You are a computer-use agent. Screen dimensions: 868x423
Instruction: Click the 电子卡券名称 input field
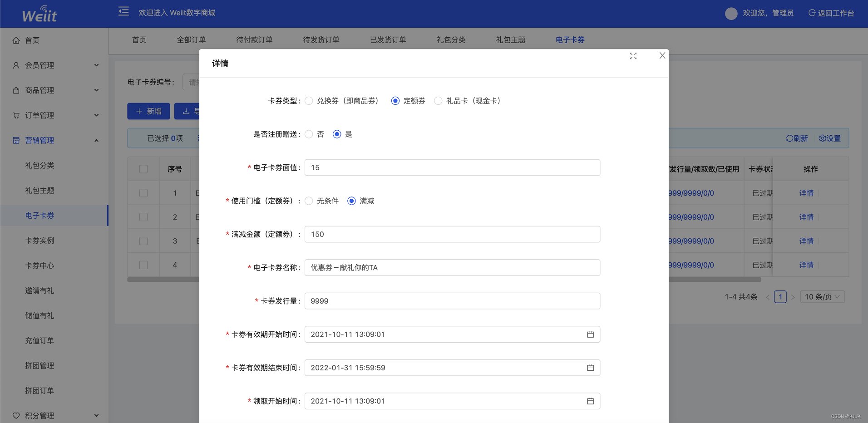[x=452, y=268]
